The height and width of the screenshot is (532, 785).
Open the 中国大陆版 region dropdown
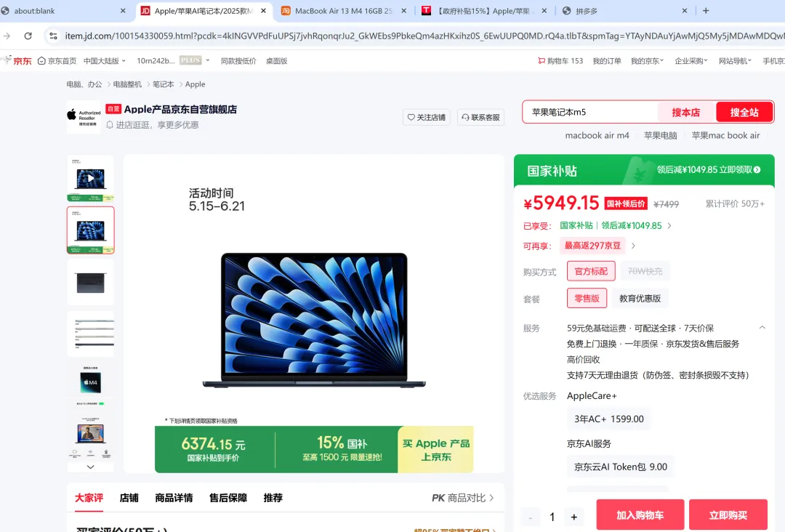coord(105,61)
